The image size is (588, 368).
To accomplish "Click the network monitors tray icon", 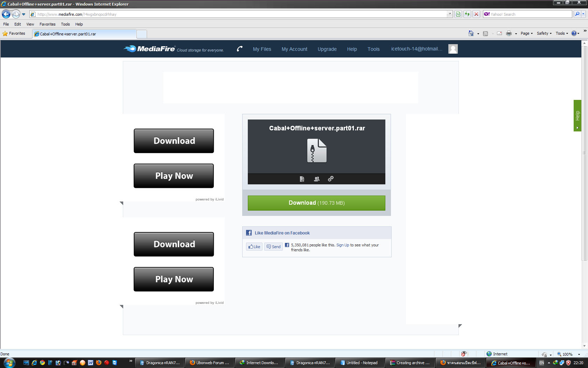I will (562, 363).
